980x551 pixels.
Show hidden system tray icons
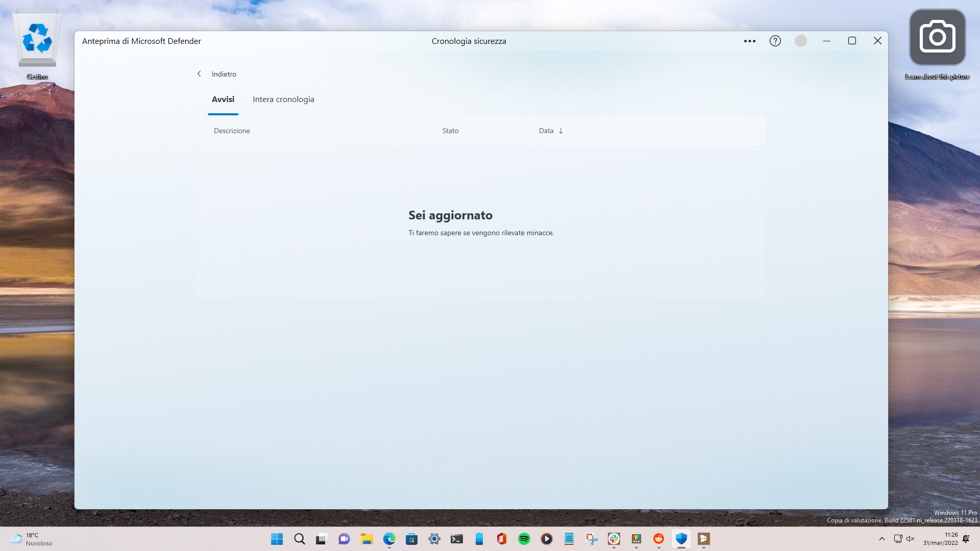[881, 539]
